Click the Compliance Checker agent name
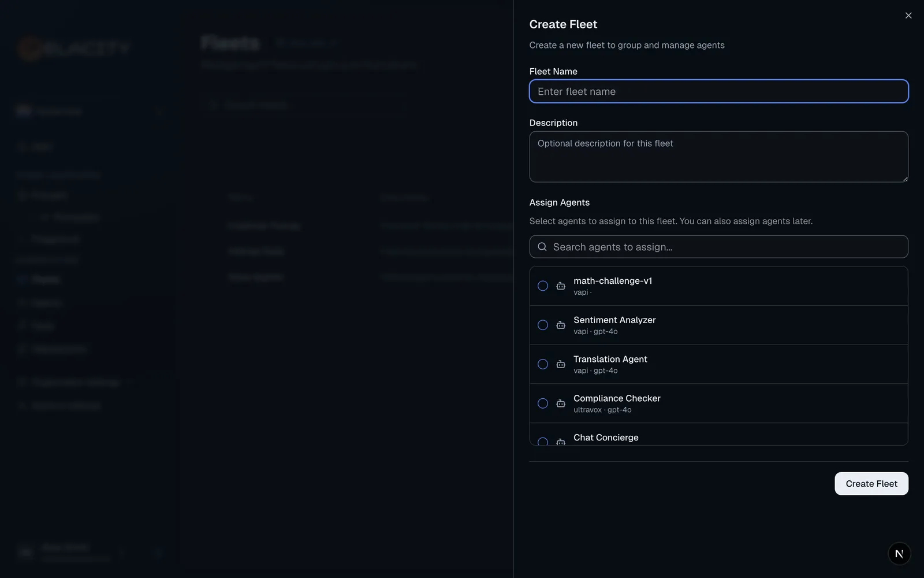The width and height of the screenshot is (924, 578). 617,399
